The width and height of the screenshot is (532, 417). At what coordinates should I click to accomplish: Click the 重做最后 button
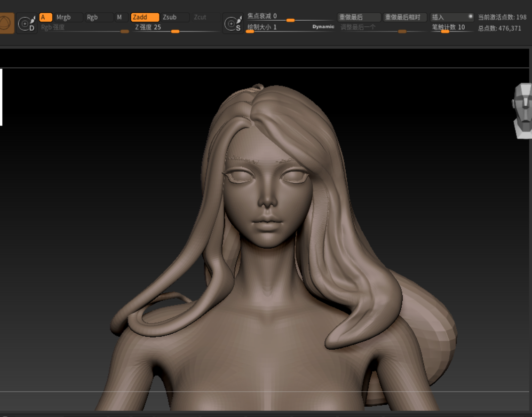[x=359, y=17]
